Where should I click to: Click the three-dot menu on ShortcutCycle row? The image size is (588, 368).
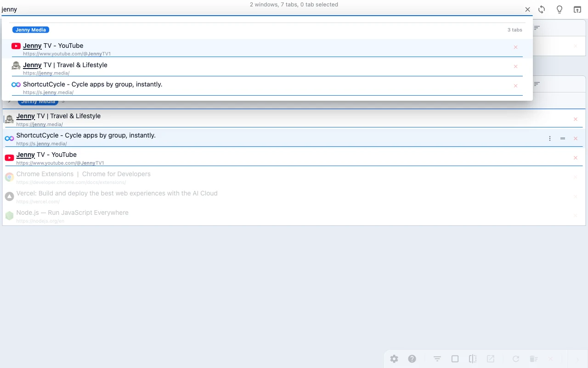[x=550, y=138]
